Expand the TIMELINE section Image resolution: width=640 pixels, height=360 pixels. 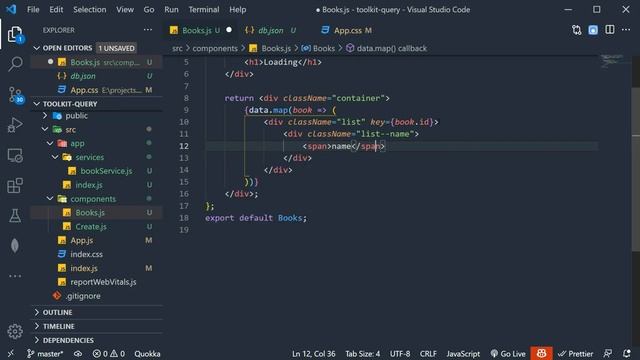coord(97,326)
